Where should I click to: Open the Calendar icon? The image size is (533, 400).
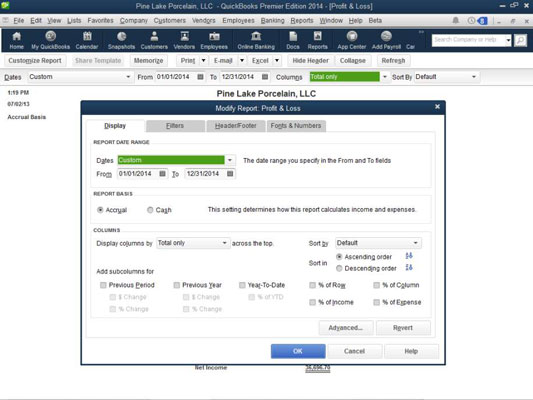coord(87,40)
